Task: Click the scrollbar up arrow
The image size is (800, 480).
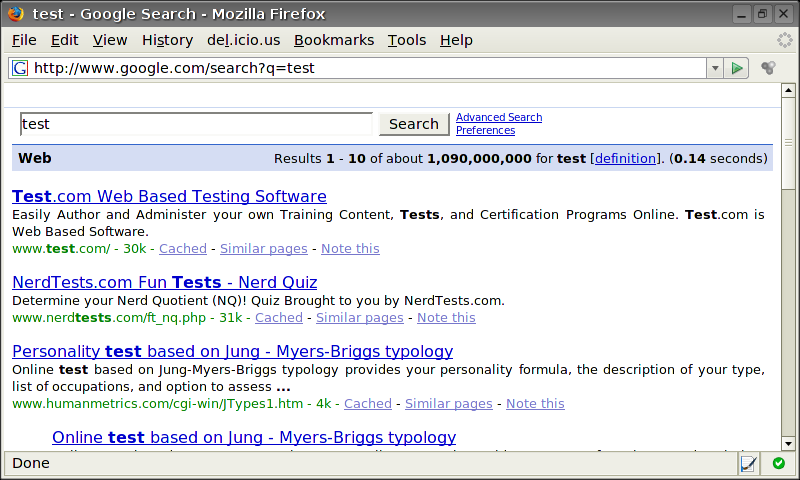Action: click(788, 90)
